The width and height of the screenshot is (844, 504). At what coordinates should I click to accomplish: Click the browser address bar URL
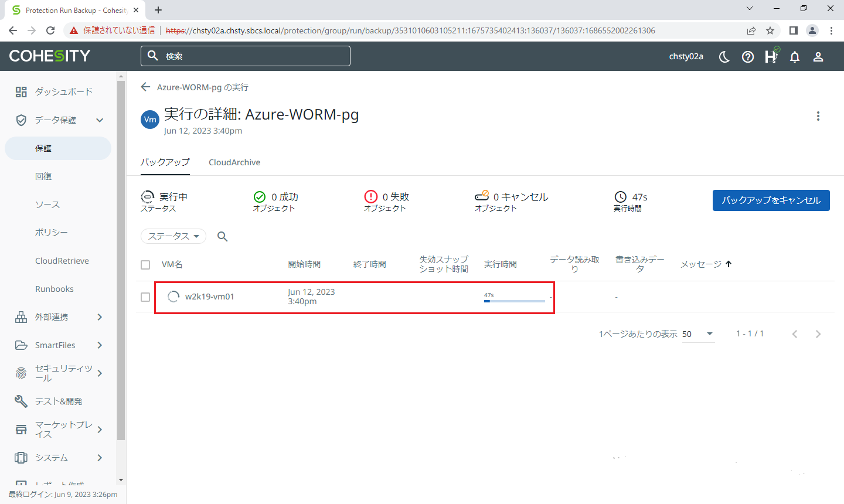pos(410,30)
